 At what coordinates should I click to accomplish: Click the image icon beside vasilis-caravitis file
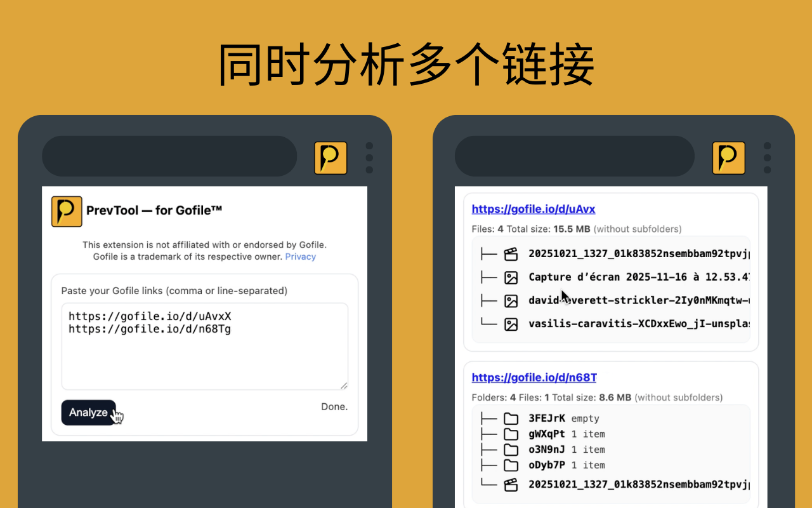511,324
